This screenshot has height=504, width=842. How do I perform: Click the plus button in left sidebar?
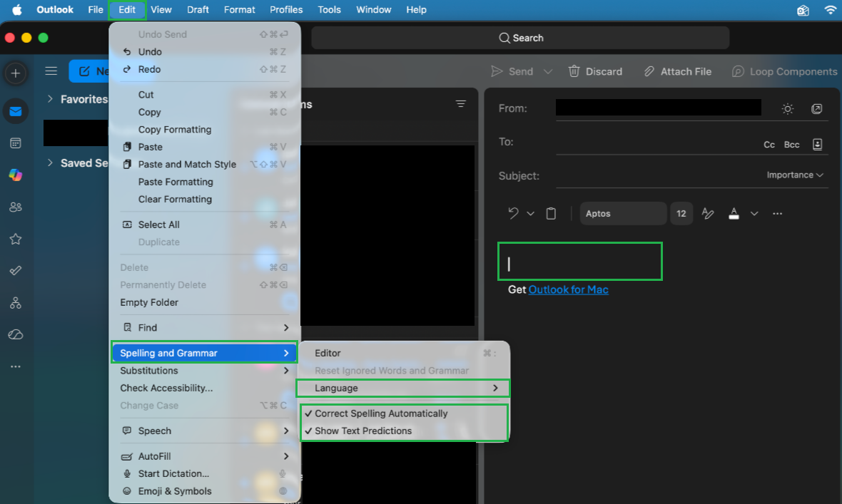(x=16, y=73)
